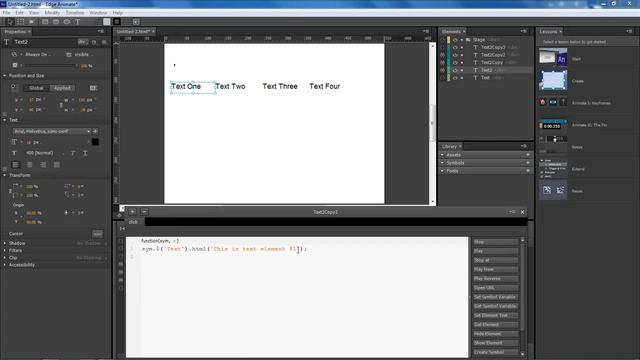Click the layout preset icon beside Applied

tap(93, 88)
